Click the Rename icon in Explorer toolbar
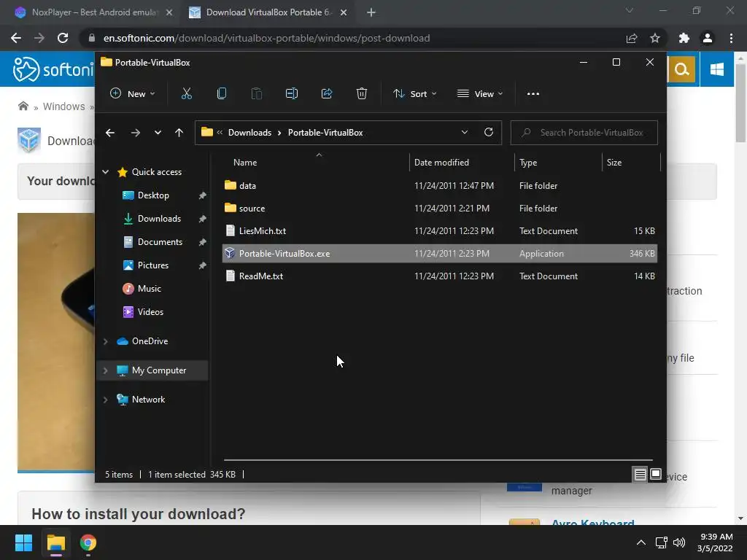 292,94
